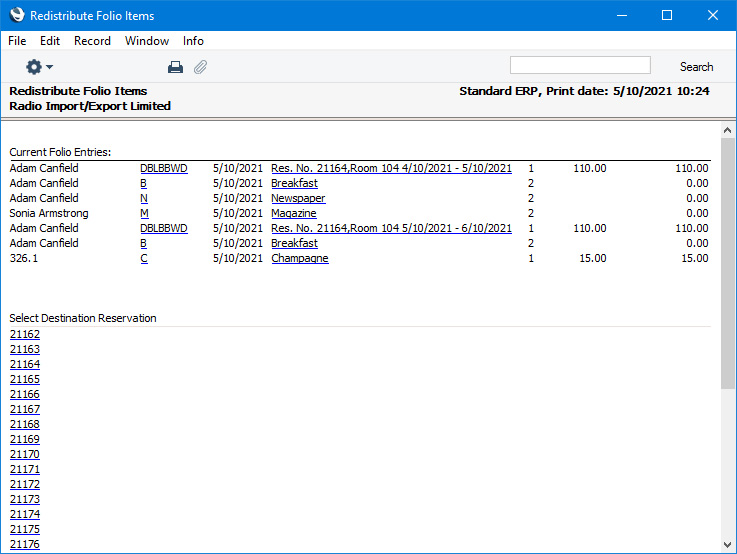Click the app icon in title bar
The image size is (737, 554).
(15, 16)
